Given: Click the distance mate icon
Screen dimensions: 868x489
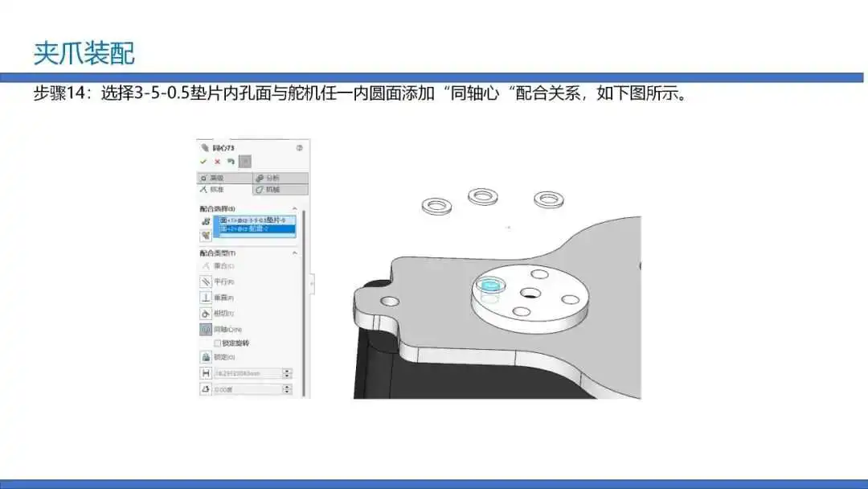Looking at the screenshot, I should click(x=206, y=374).
